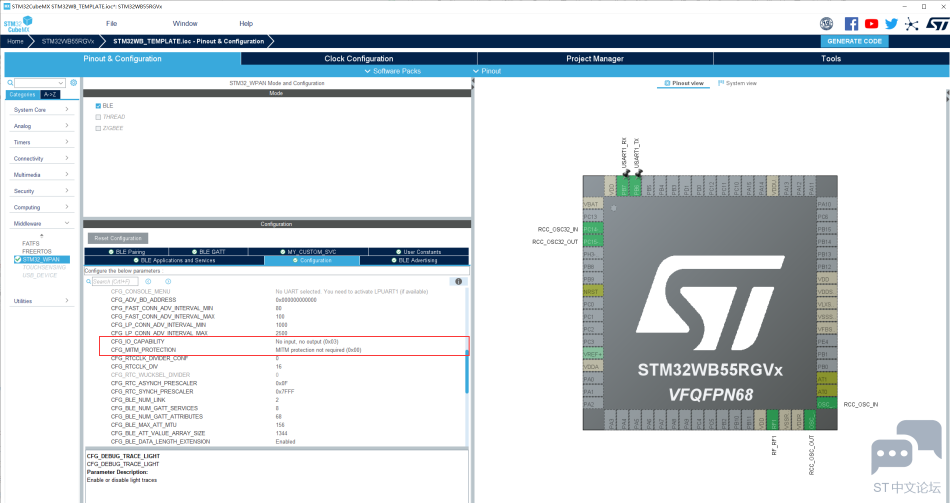Image resolution: width=950 pixels, height=503 pixels.
Task: Open the BLE Pairing tab
Action: click(127, 252)
